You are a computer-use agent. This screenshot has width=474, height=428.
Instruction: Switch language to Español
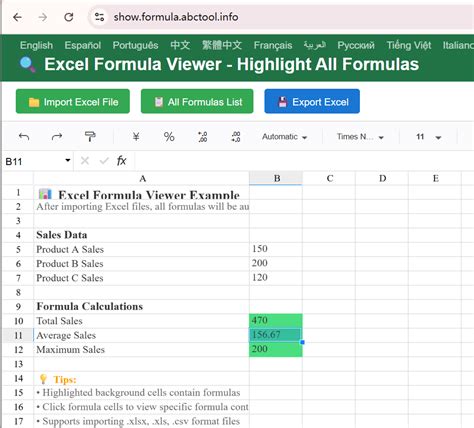(83, 45)
